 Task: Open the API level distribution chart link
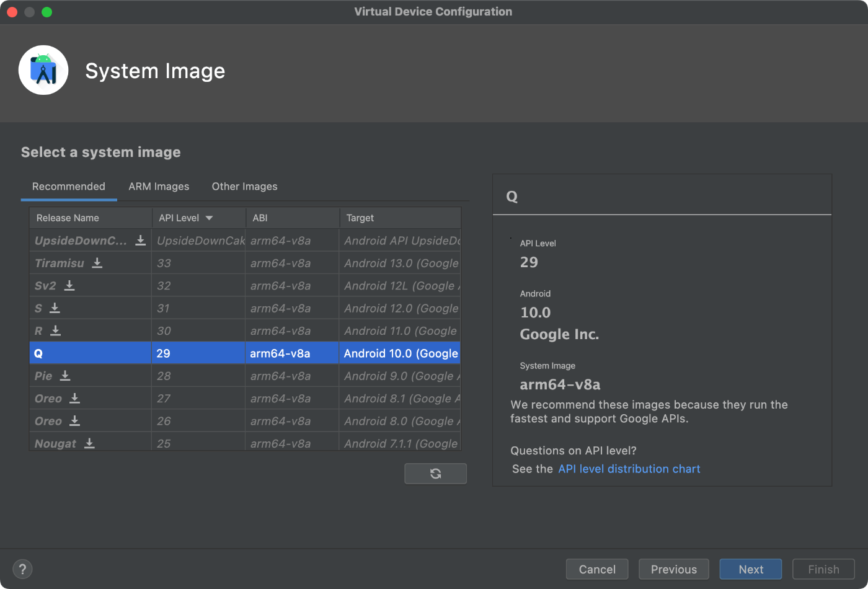point(629,469)
